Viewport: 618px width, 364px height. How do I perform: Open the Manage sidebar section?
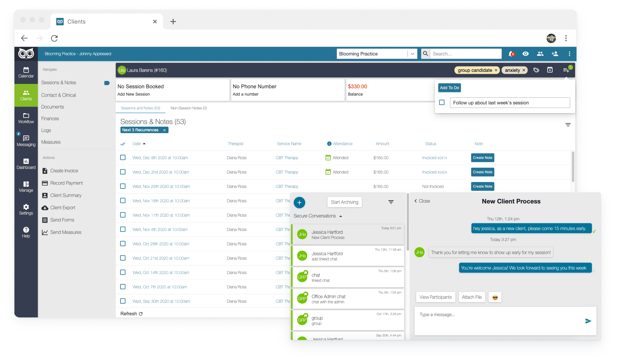pos(26,187)
